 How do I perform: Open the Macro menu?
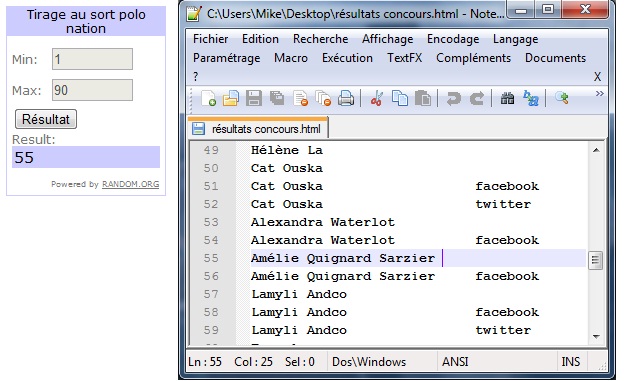[x=291, y=58]
